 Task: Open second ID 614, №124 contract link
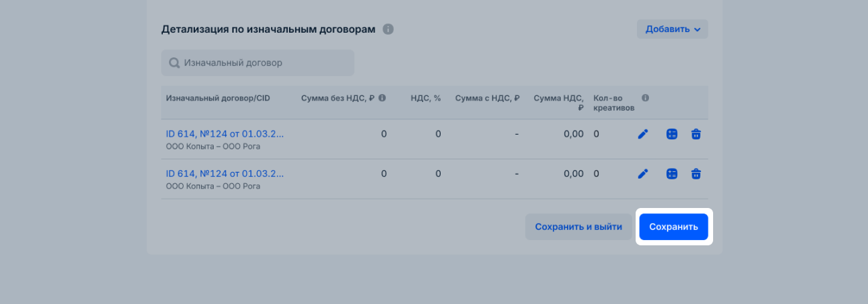(x=224, y=174)
